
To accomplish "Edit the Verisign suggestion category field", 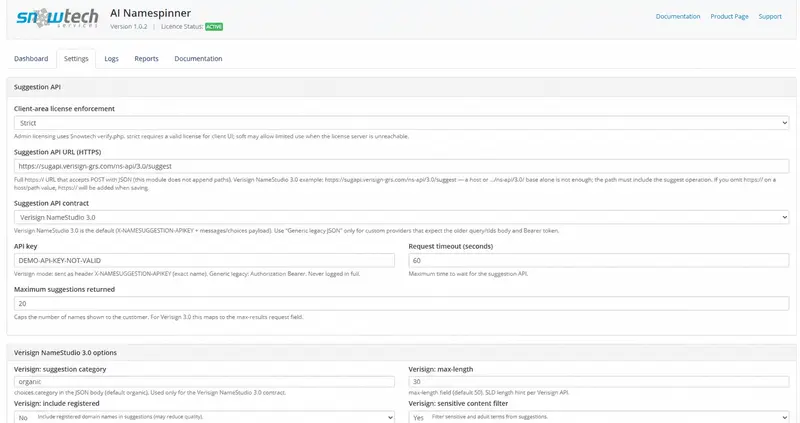I will [204, 382].
